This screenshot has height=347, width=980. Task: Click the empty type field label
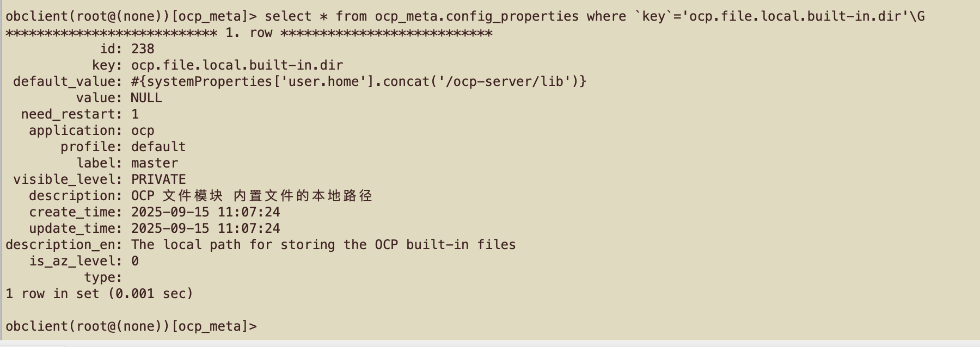pyautogui.click(x=103, y=277)
